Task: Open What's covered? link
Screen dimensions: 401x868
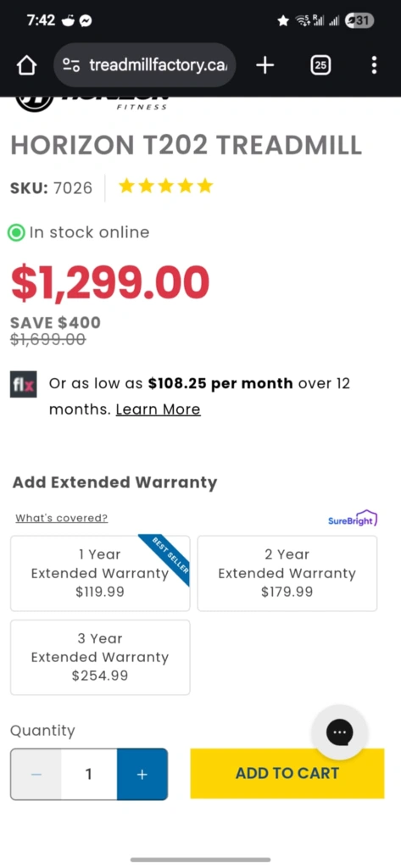Action: [x=62, y=518]
